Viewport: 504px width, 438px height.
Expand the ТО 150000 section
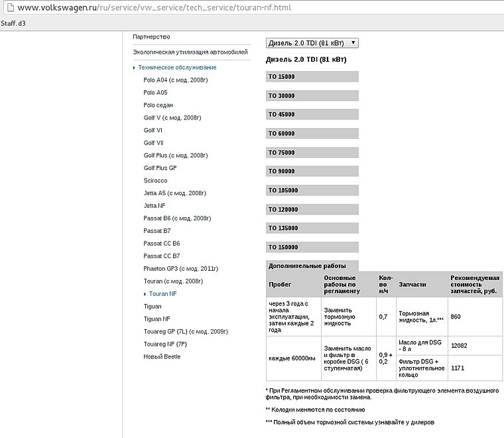pyautogui.click(x=312, y=247)
